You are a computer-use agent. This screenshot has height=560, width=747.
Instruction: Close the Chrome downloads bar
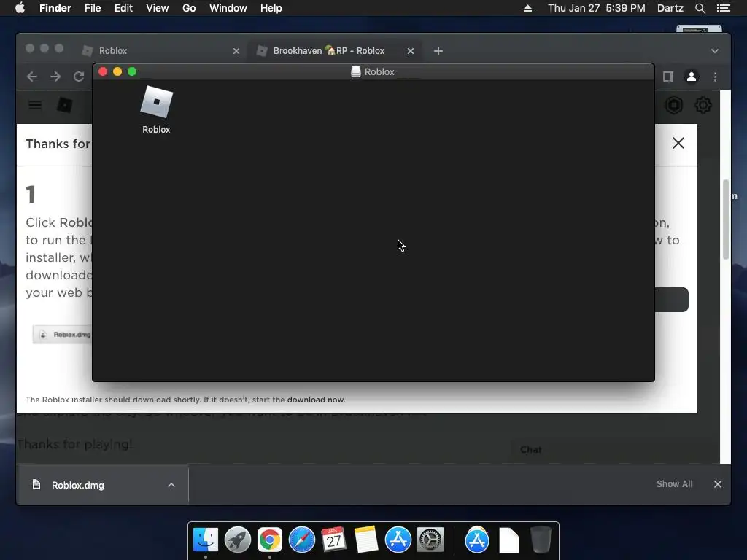tap(718, 484)
